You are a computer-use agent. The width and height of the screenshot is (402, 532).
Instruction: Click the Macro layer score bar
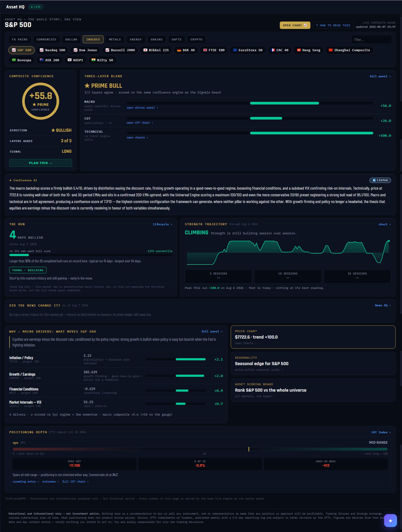coord(250,103)
